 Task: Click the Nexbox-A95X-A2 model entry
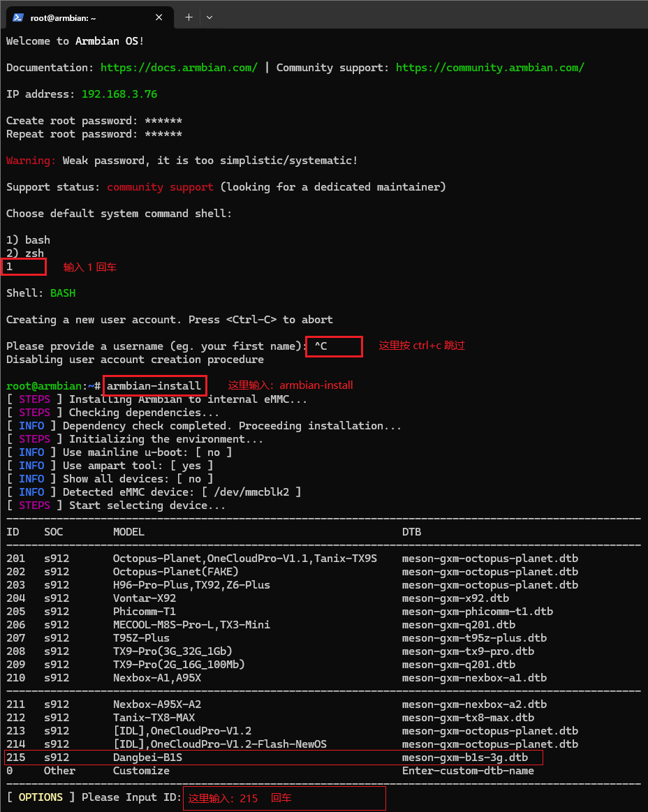[x=157, y=704]
